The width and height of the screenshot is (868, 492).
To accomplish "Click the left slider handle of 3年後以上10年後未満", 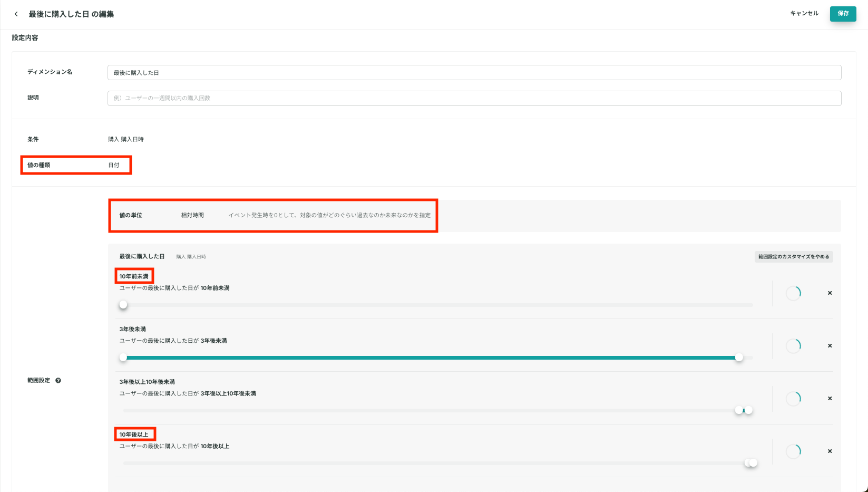I will coord(739,410).
